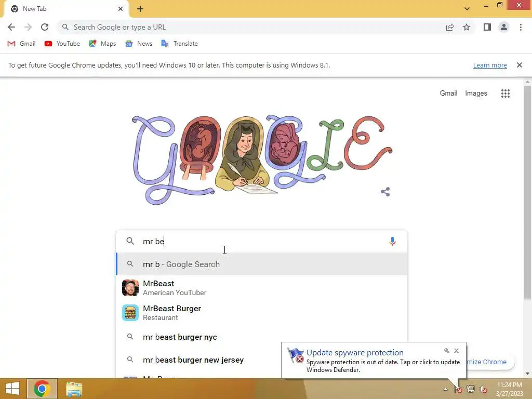
Task: Close the spyware protection notification
Action: pos(456,351)
